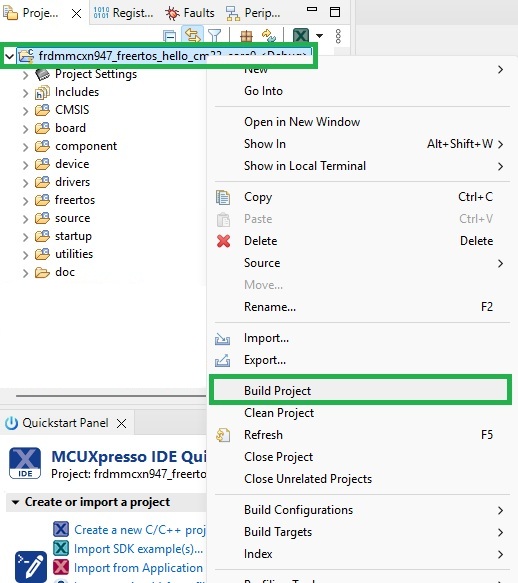
Task: Select the utilities folder label
Action: point(74,254)
